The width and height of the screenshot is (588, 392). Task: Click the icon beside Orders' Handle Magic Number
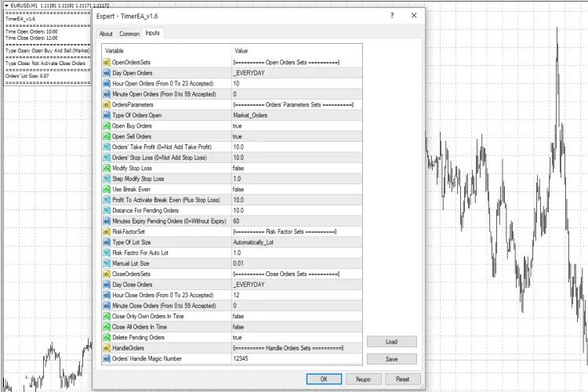pos(107,358)
